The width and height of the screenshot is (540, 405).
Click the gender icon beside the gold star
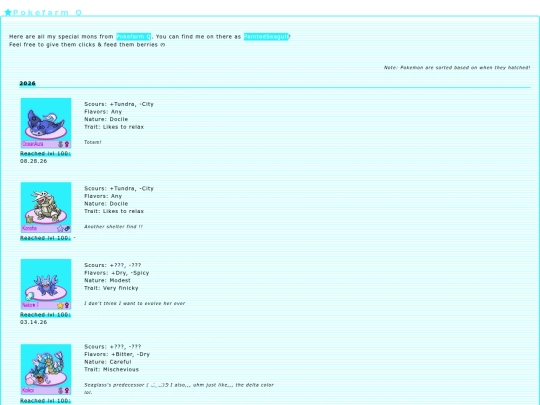point(67,305)
